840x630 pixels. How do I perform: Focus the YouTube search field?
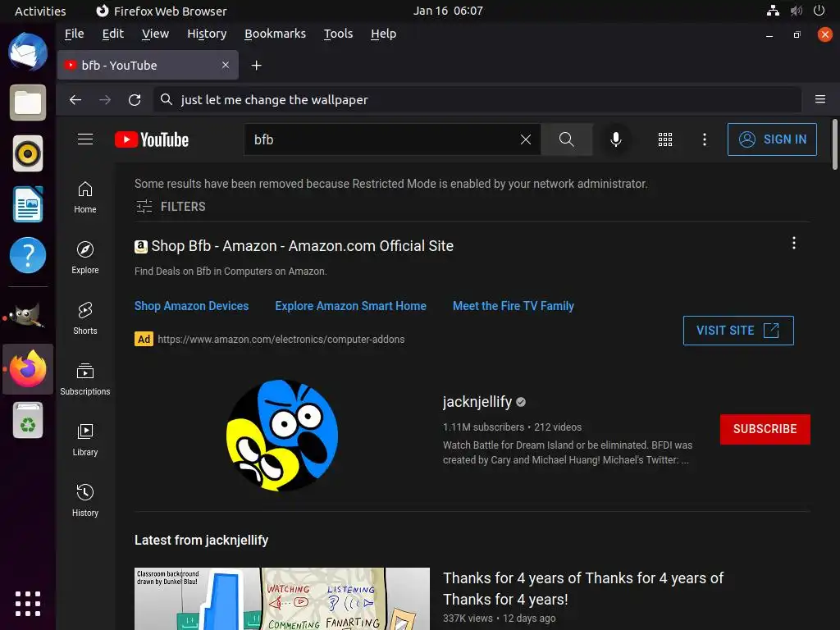coord(383,139)
